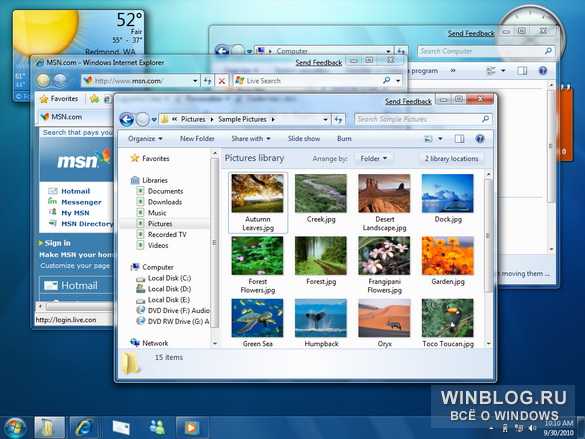This screenshot has width=585, height=439.
Task: Open Internet Explorer from the taskbar
Action: tap(83, 427)
